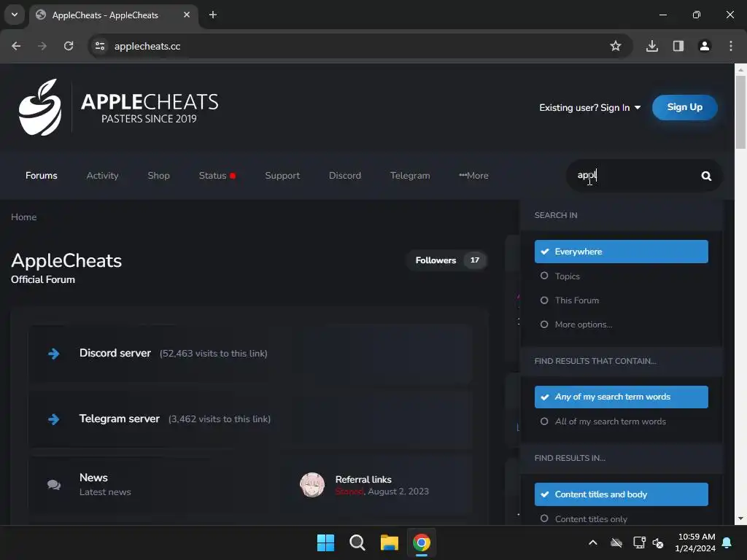
Task: Open a new browser tab with the plus
Action: [213, 15]
